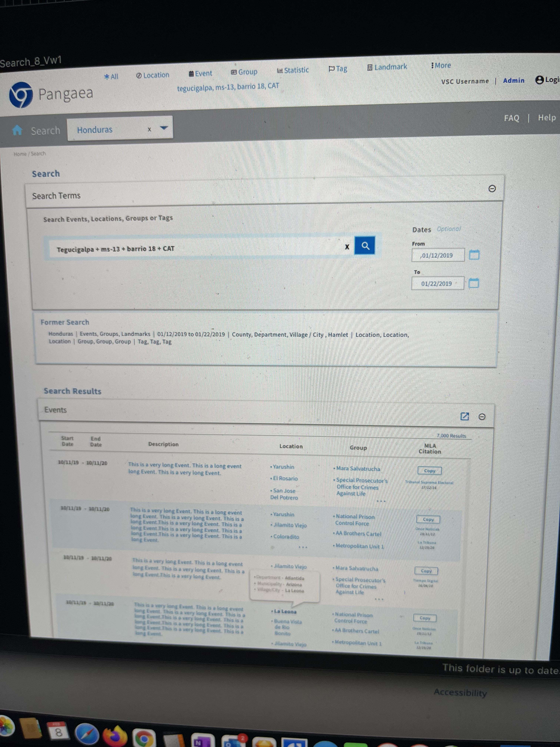560x747 pixels.
Task: Select the Group filter tab
Action: click(x=244, y=72)
